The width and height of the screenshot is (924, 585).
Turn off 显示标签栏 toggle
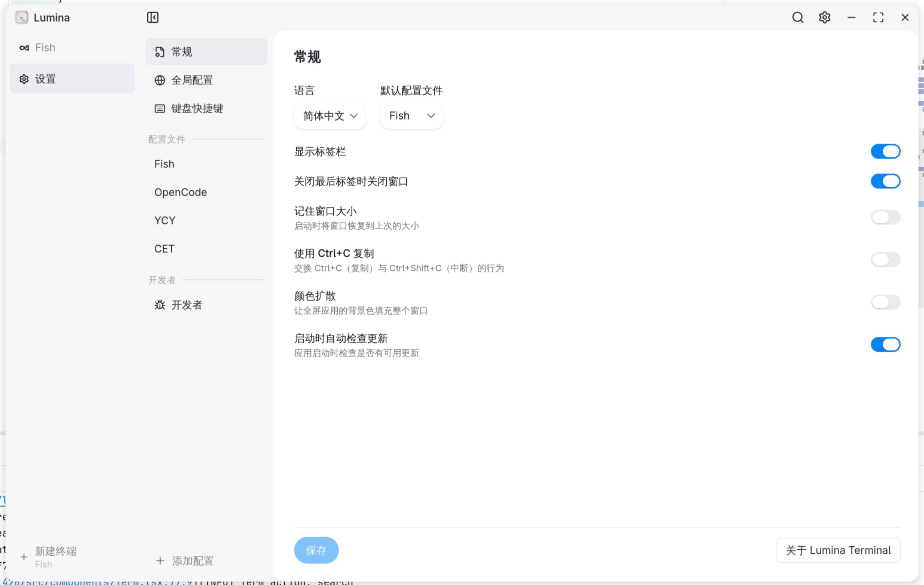click(886, 151)
